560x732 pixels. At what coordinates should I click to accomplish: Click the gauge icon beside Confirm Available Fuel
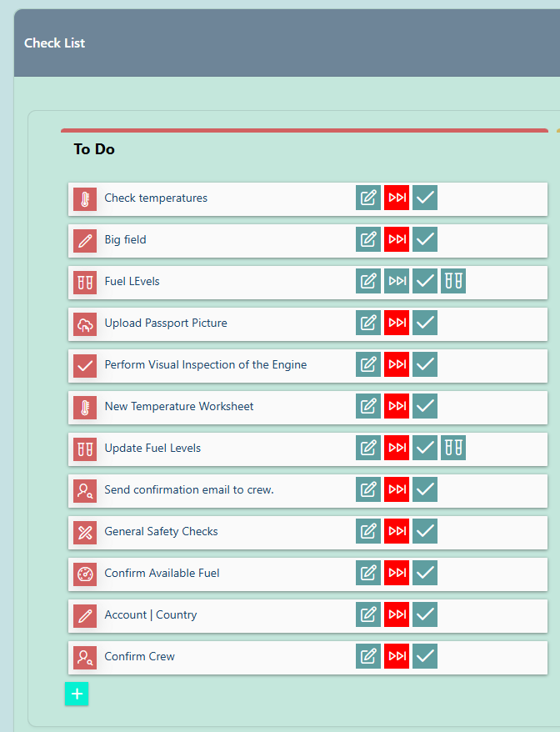85,574
